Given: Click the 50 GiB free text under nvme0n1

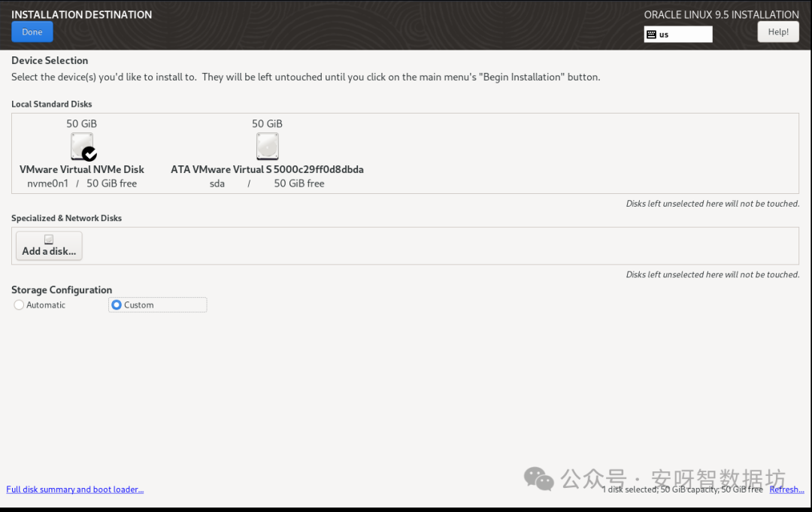Looking at the screenshot, I should pos(112,183).
